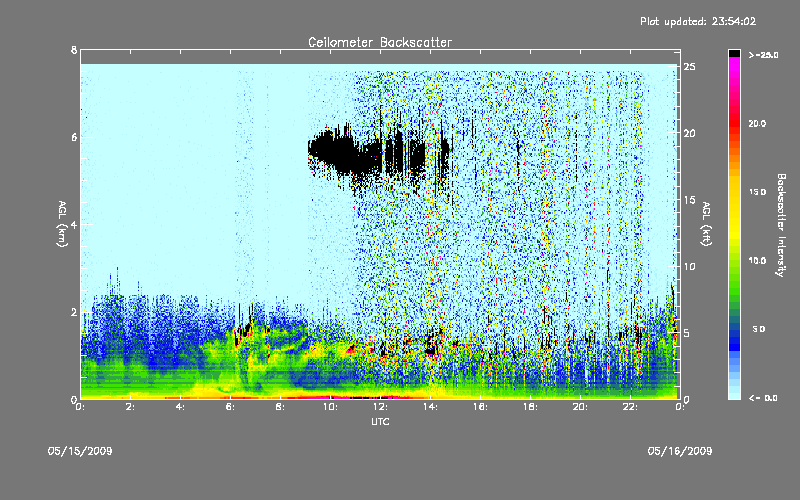The height and width of the screenshot is (500, 800).
Task: Click the "22:" hour tick on UTC axis
Action: [630, 407]
